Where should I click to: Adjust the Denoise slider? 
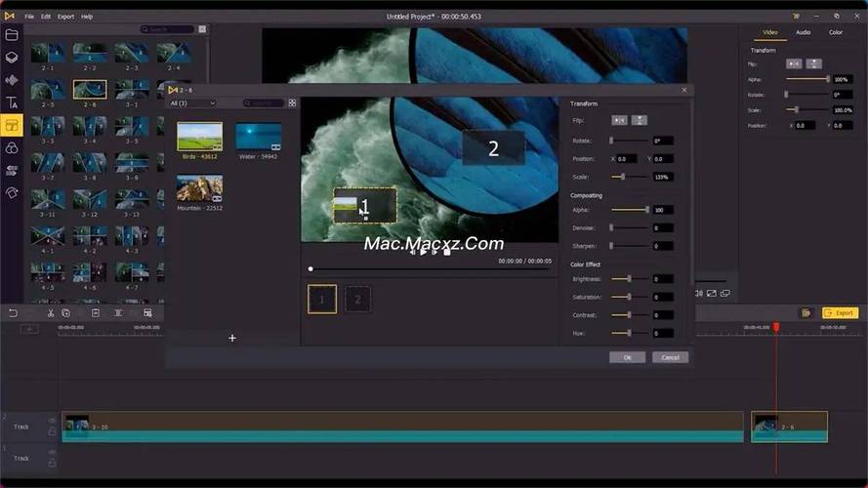[630, 228]
